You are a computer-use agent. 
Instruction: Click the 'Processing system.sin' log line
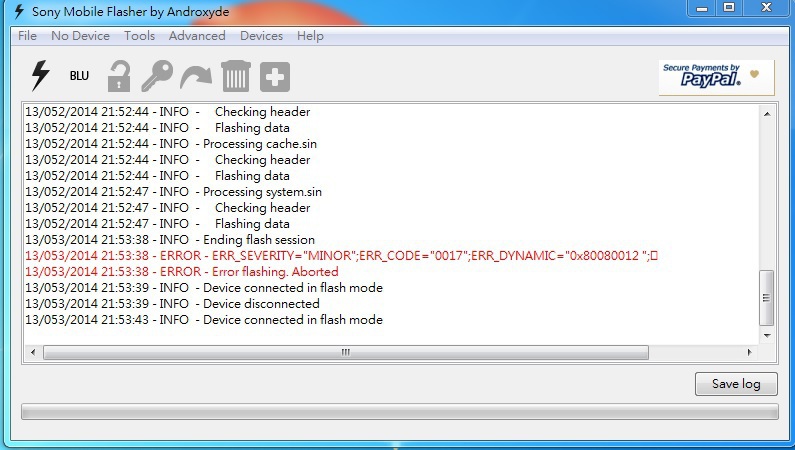click(173, 192)
